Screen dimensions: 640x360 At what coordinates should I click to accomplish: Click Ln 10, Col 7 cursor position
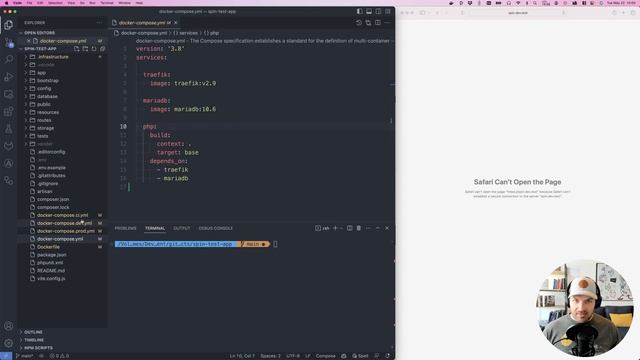pos(242,356)
